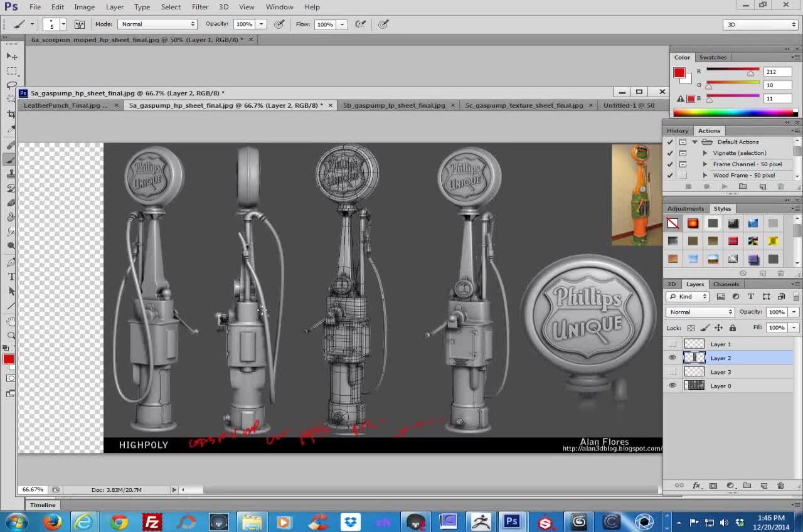This screenshot has width=803, height=532.
Task: Select the Zoom magnifier tool
Action: [x=11, y=335]
